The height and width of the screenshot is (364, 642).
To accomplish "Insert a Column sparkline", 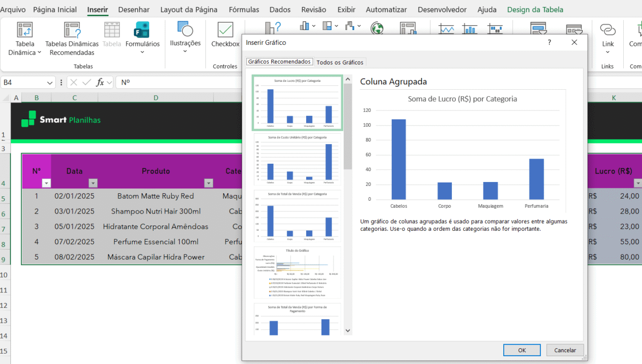I will pyautogui.click(x=469, y=28).
